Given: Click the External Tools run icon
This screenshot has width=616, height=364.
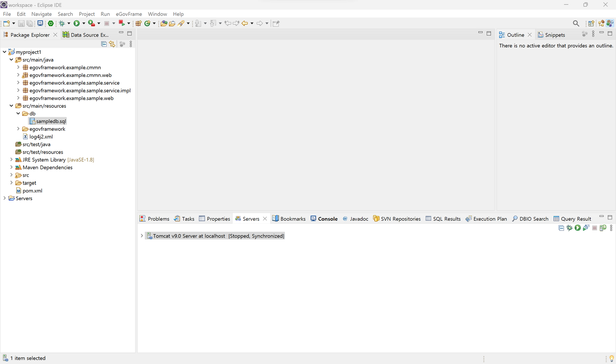Looking at the screenshot, I should (x=91, y=23).
